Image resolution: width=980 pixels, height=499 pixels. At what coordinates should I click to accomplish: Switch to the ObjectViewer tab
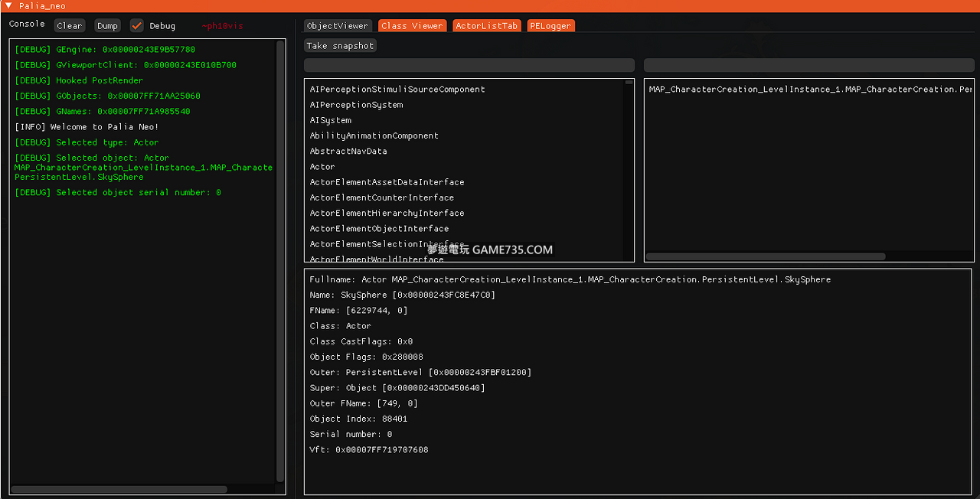(x=338, y=26)
